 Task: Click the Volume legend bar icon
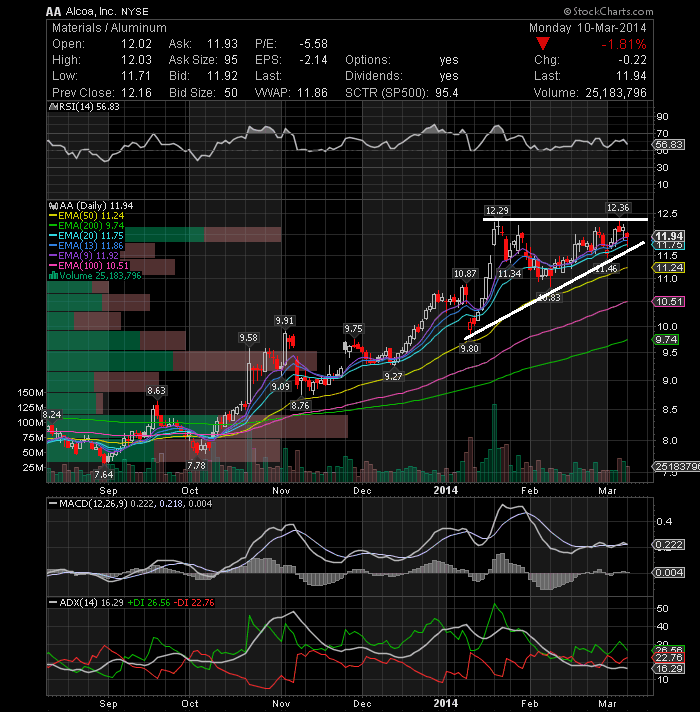point(53,276)
